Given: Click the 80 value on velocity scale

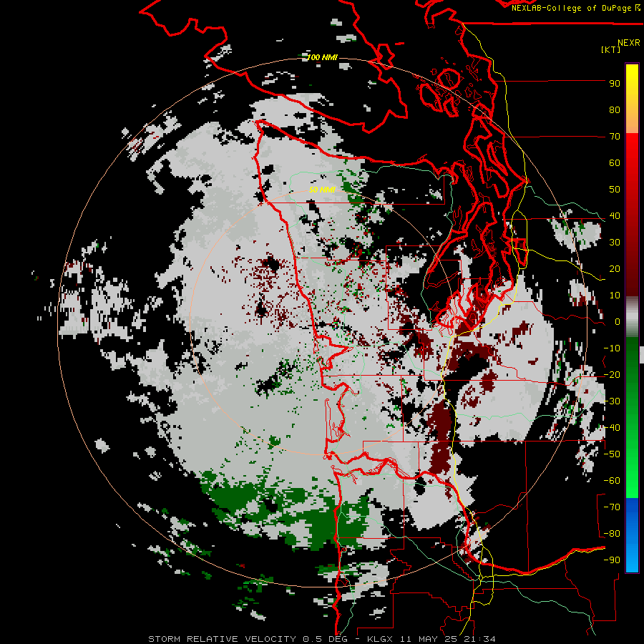Looking at the screenshot, I should click(x=615, y=110).
